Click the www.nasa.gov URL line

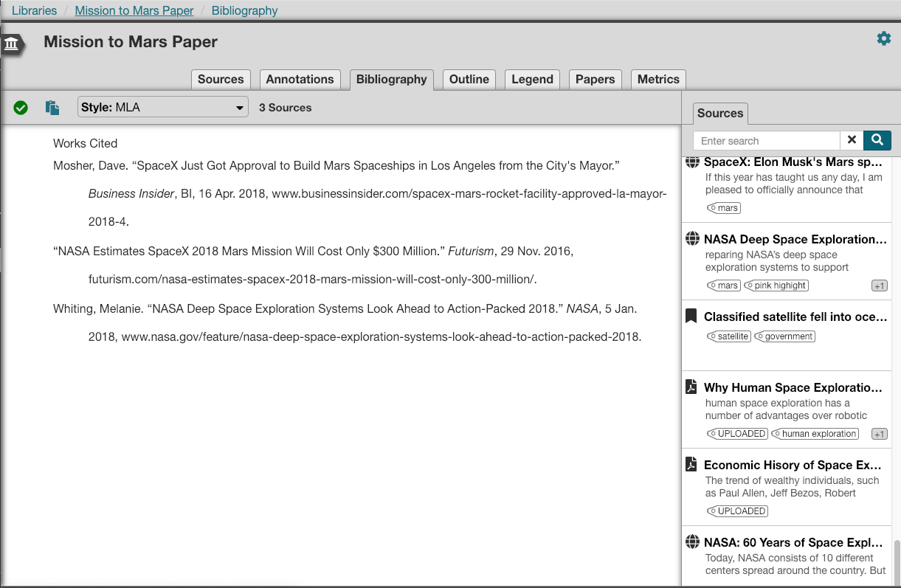(x=382, y=337)
